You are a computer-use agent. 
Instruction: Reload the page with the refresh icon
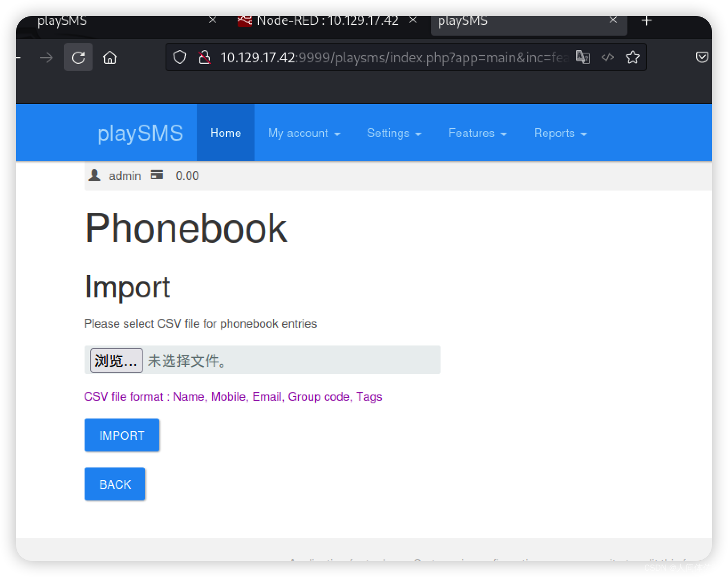(x=78, y=57)
